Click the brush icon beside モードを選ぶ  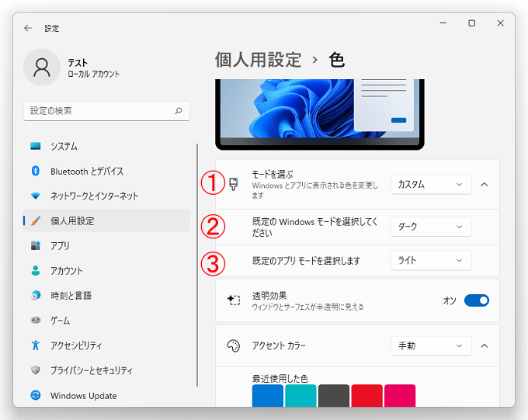point(234,184)
